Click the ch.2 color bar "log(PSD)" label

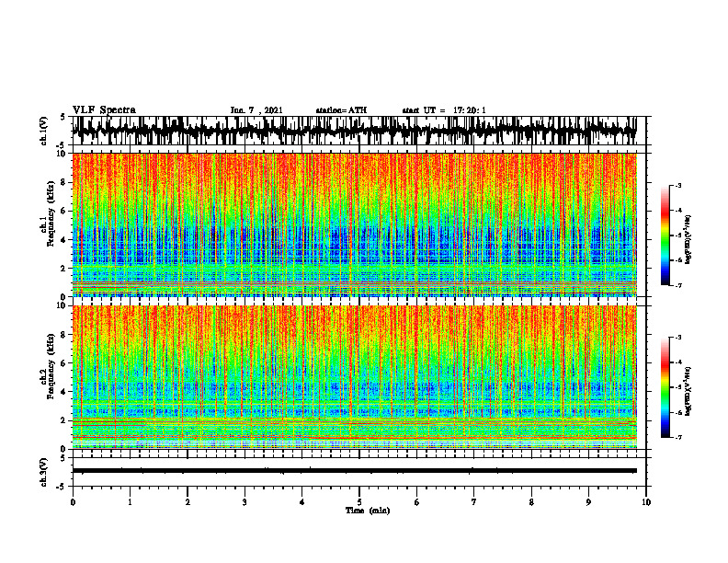688,392
